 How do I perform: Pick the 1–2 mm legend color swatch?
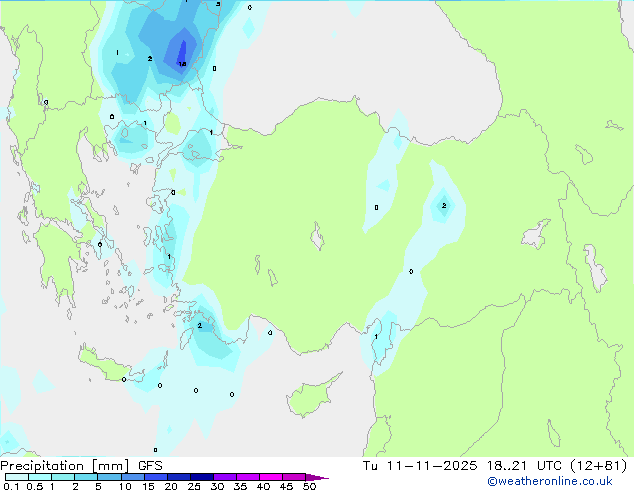pyautogui.click(x=63, y=477)
